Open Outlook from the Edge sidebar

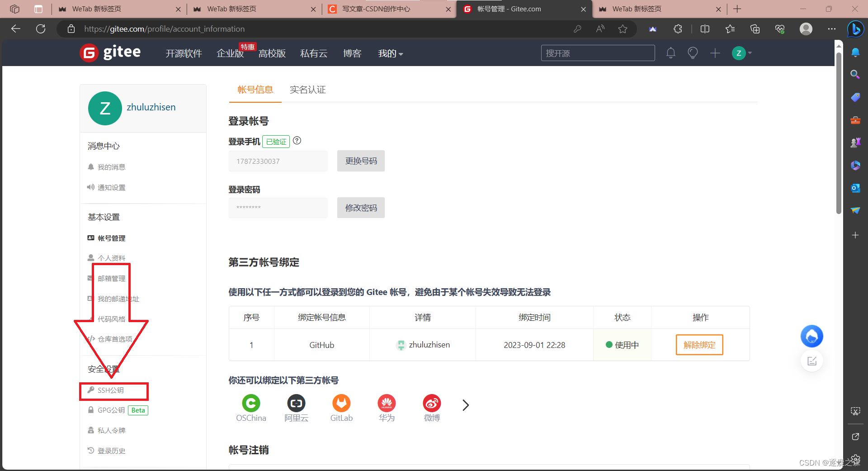[855, 188]
